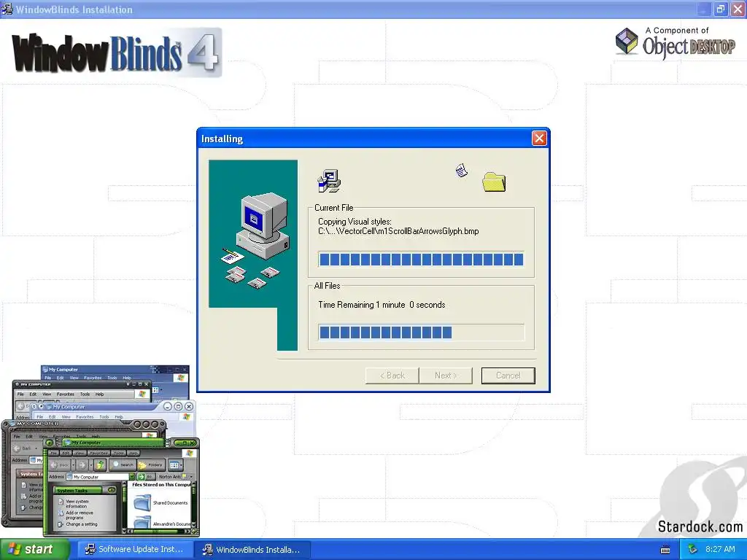Click the Cancel button in the Installing dialog

[x=508, y=376]
